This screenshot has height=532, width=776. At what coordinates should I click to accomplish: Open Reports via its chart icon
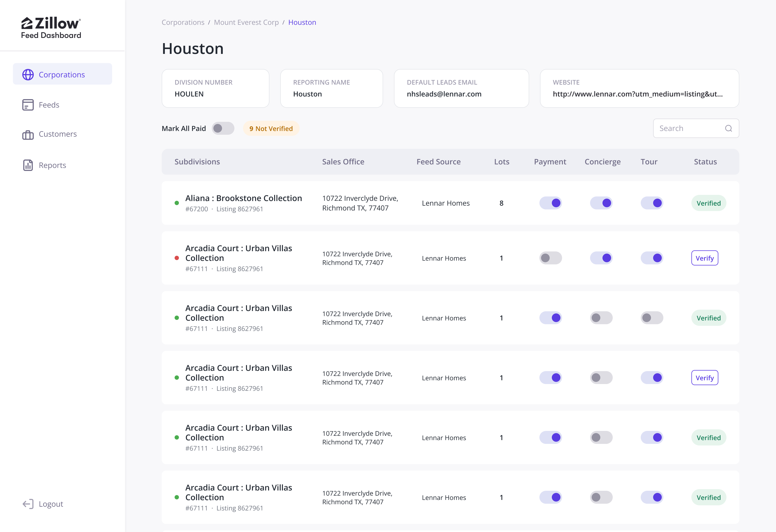point(28,165)
